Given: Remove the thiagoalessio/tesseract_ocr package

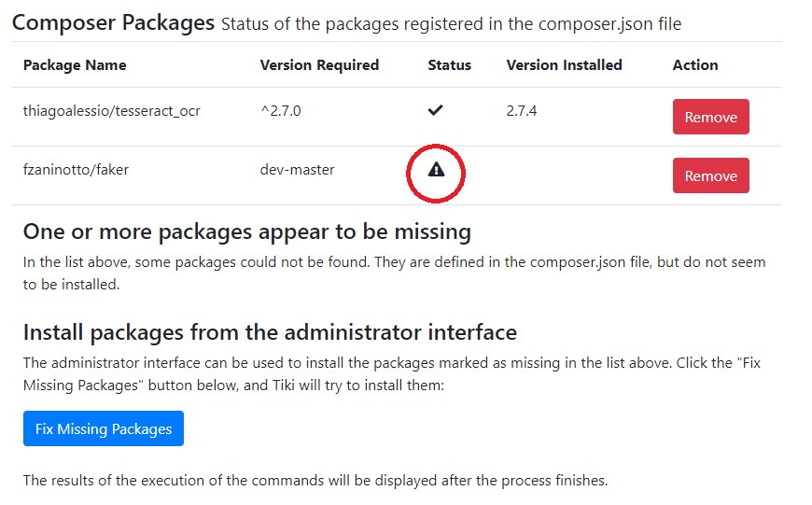Looking at the screenshot, I should [x=710, y=117].
